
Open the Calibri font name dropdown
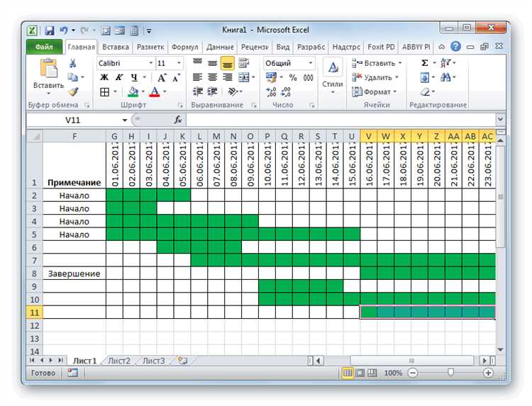151,63
